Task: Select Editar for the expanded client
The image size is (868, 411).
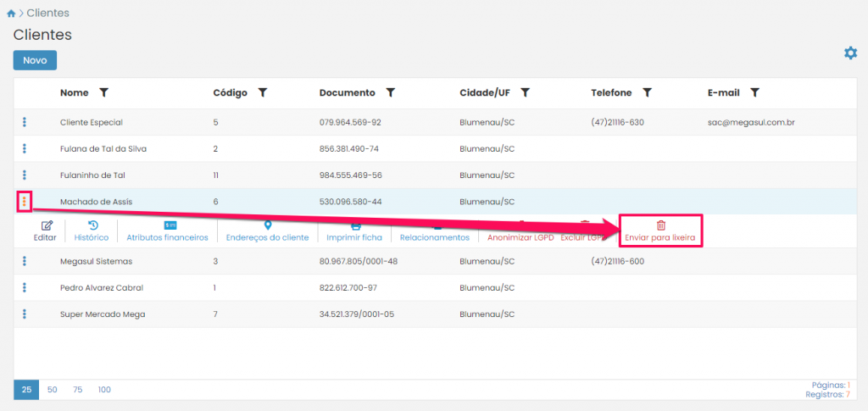Action: point(46,231)
